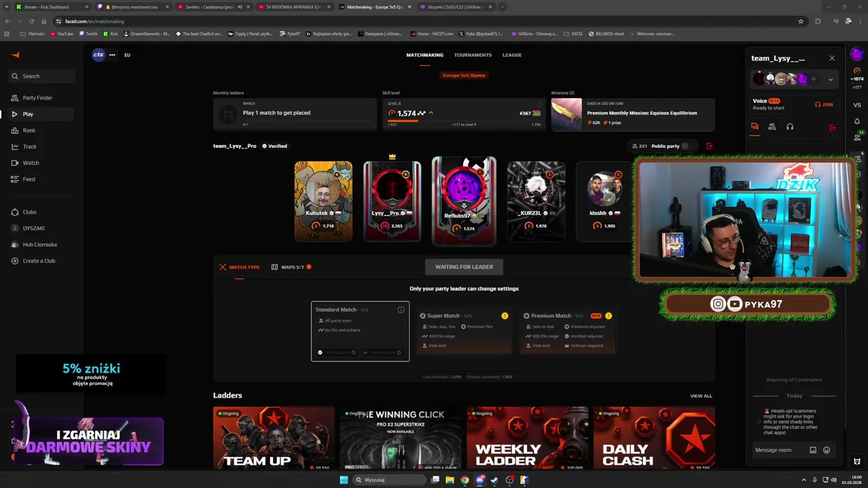Viewport: 868px width, 488px height.
Task: Select the Premium Match card
Action: (x=568, y=331)
